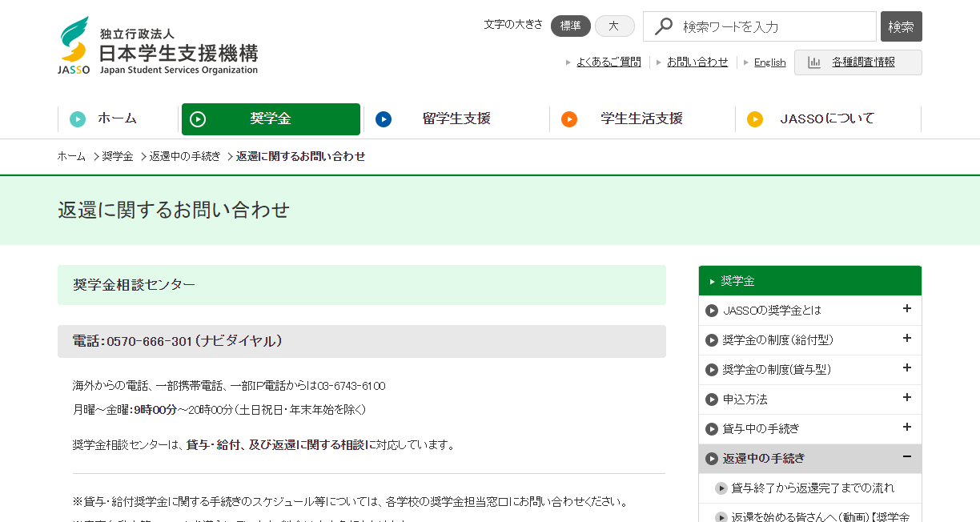The width and height of the screenshot is (980, 522).
Task: Click the 標準 dark pill control
Action: click(x=570, y=26)
